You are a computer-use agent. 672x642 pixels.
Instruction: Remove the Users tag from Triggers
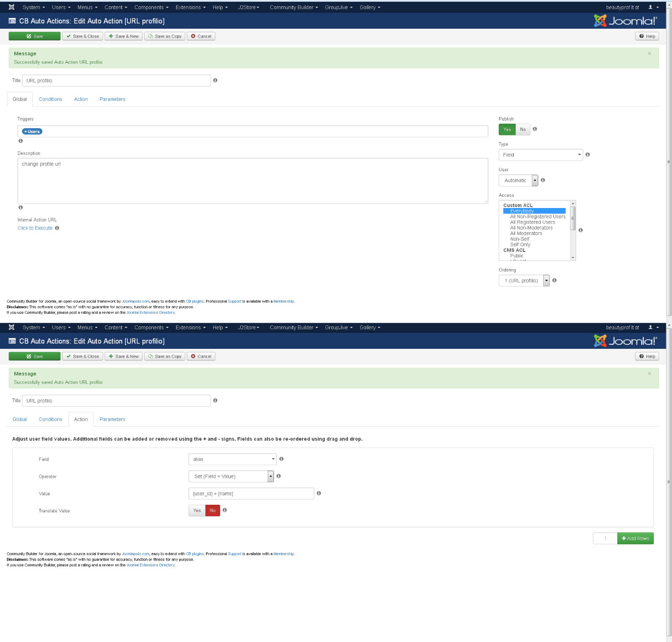click(26, 132)
